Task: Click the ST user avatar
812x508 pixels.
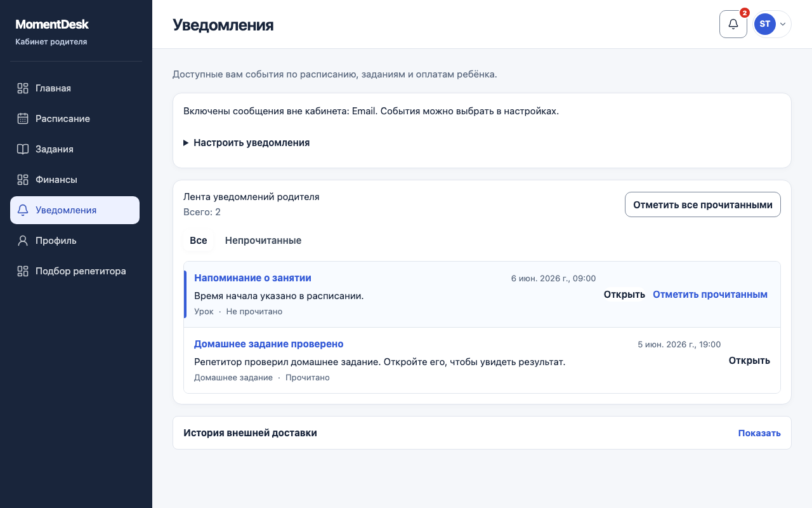Action: point(765,24)
